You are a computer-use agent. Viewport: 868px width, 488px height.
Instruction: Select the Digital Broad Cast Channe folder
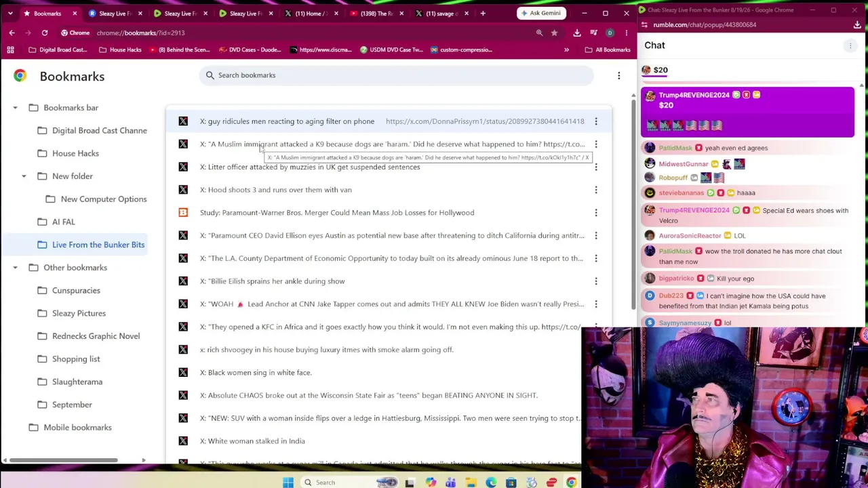point(92,131)
